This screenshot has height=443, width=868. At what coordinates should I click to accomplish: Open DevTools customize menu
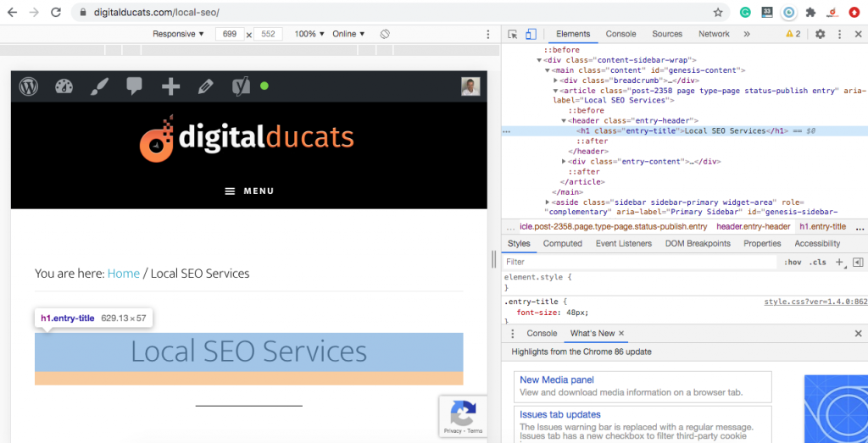click(x=840, y=34)
